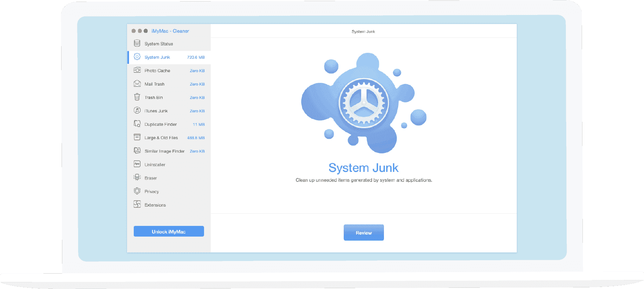The height and width of the screenshot is (289, 644).
Task: Click the Large & Old Files box icon
Action: pos(137,137)
